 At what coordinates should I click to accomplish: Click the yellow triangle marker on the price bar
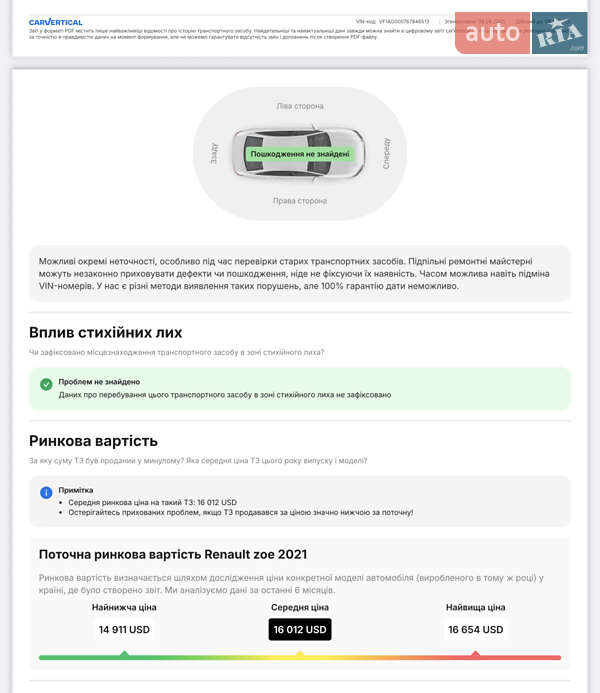(299, 654)
